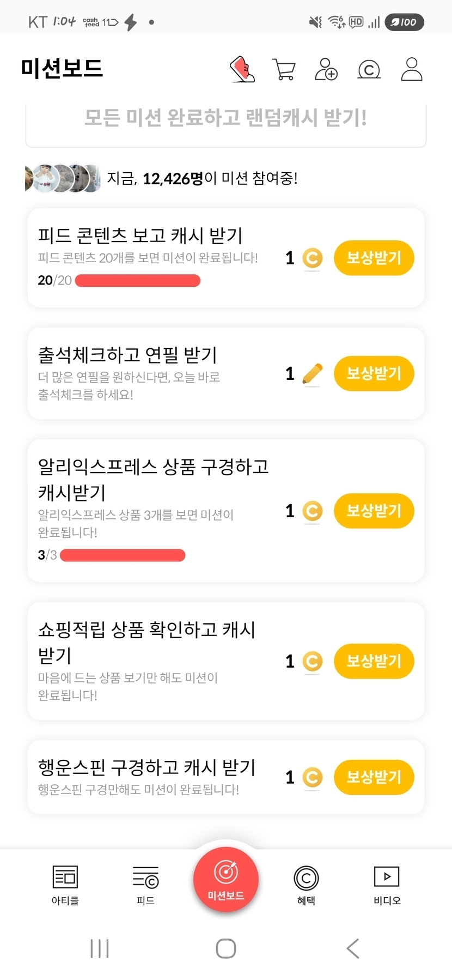Switch to the 아티클 tab
Screen dimensions: 452x980
[x=65, y=885]
